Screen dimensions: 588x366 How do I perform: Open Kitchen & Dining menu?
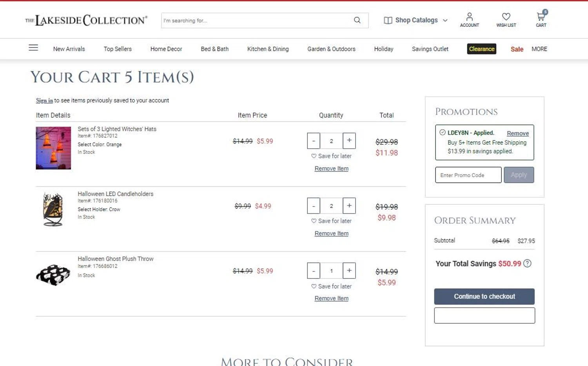click(x=268, y=49)
